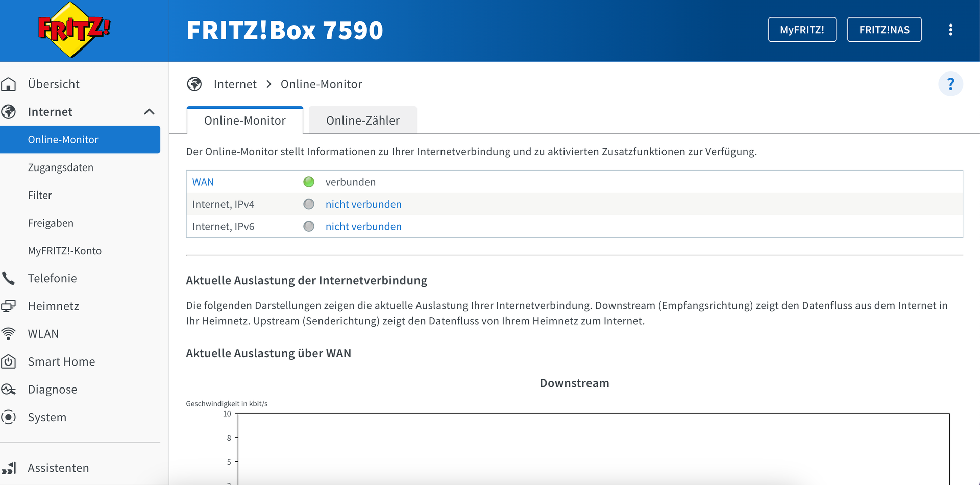Collapse the Internet menu section
Screen dimensions: 980x485
pos(149,112)
